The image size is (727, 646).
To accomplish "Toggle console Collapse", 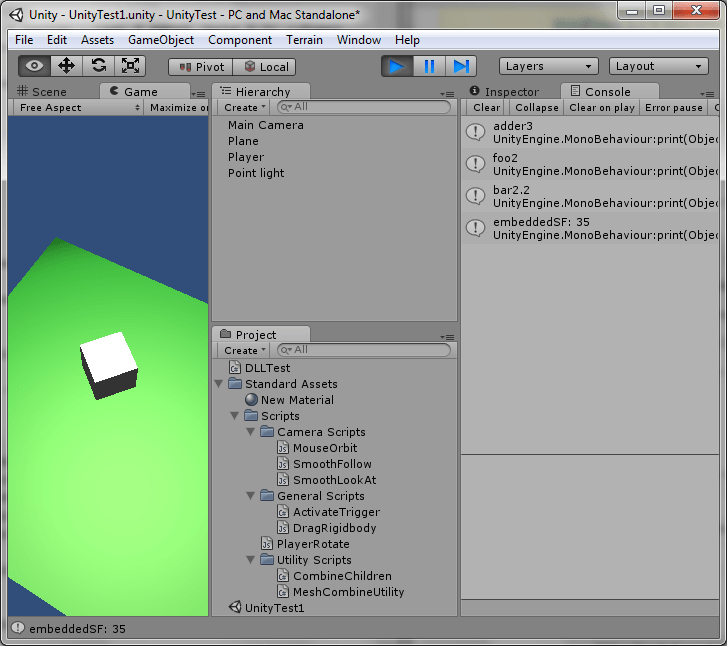I will 536,108.
